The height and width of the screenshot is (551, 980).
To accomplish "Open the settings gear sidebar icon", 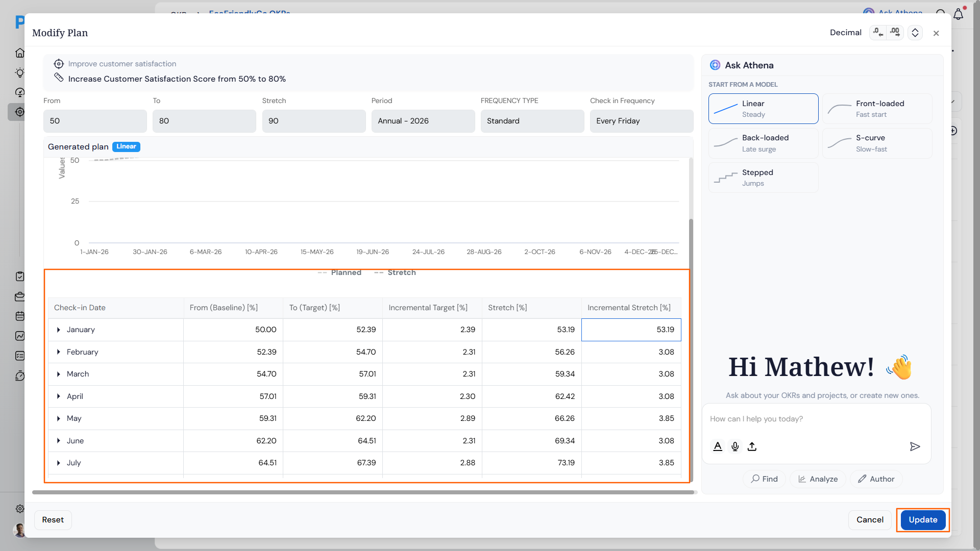I will [x=20, y=509].
